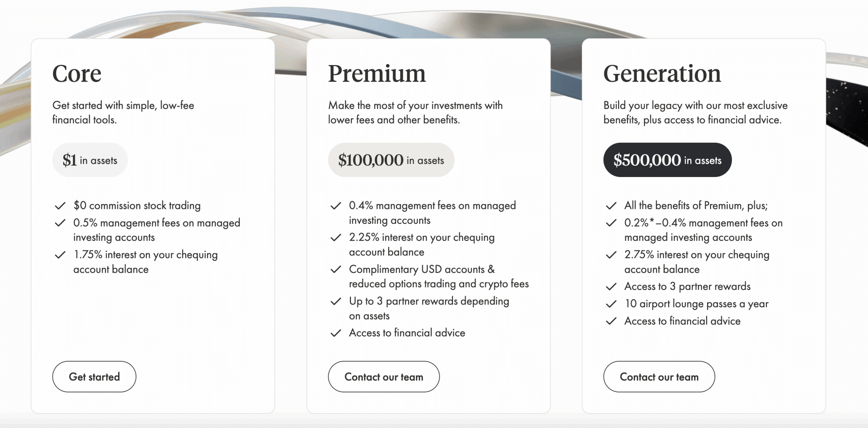Click Contact our team under Generation
This screenshot has width=868, height=428.
(659, 376)
